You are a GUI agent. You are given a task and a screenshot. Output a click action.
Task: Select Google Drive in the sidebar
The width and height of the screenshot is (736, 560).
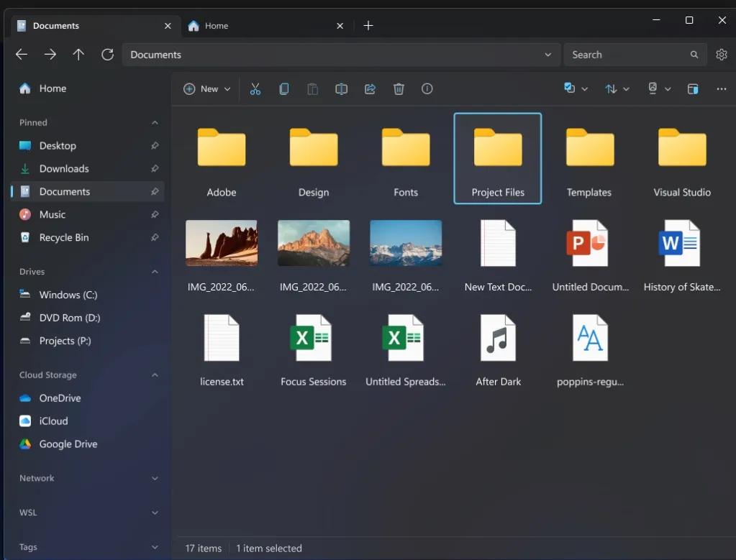pos(68,444)
